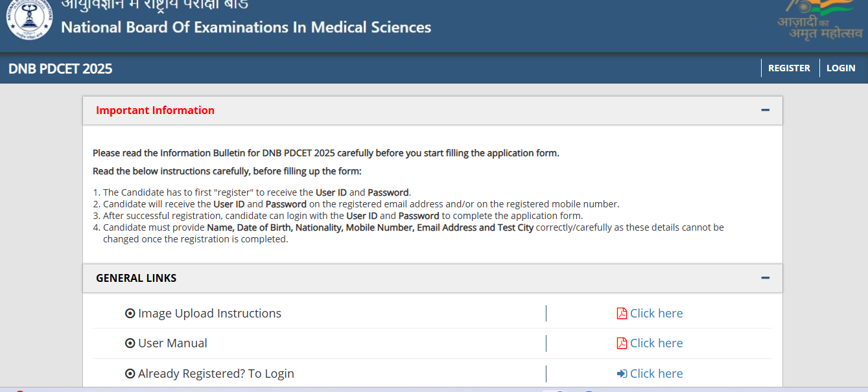
Task: Open the PDF icon beside User Manual
Action: coord(621,343)
